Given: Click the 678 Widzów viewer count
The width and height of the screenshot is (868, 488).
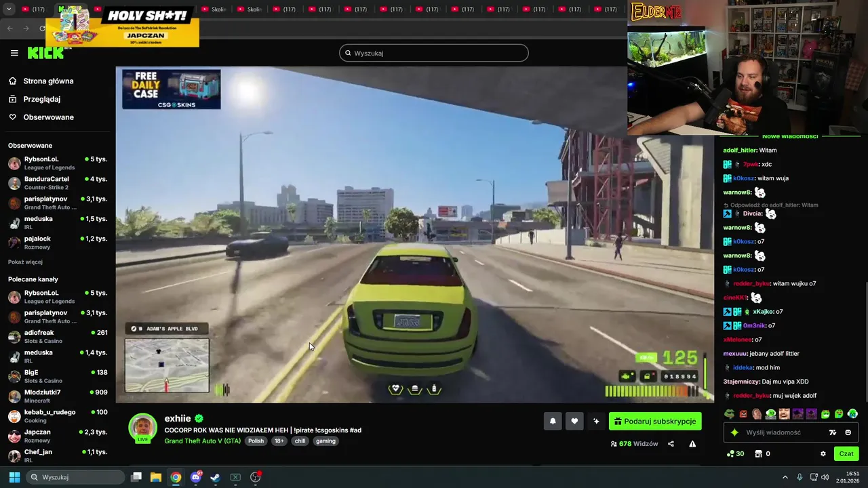Looking at the screenshot, I should click(634, 444).
